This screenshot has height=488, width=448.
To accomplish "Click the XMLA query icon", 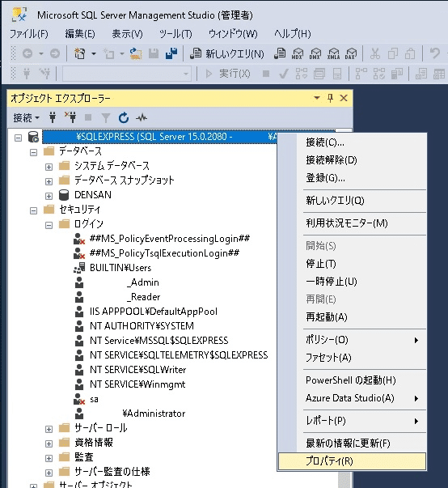I will (x=333, y=53).
